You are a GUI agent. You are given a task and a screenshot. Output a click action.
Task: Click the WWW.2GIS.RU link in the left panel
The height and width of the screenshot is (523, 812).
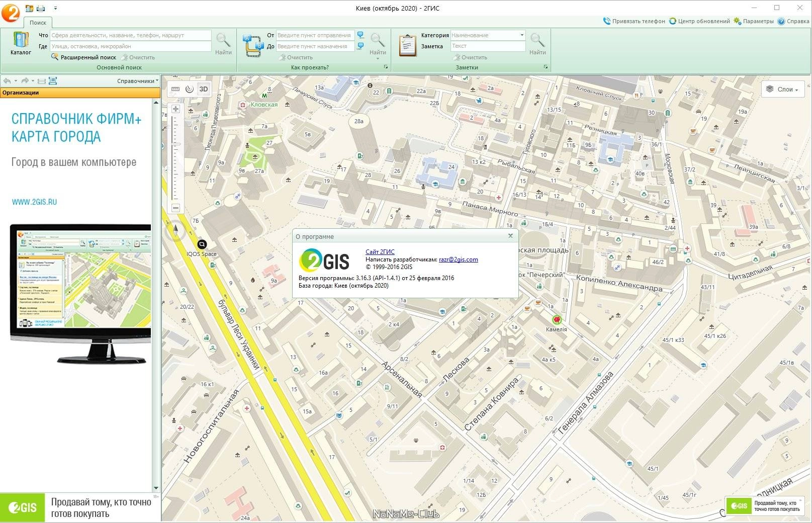(34, 202)
